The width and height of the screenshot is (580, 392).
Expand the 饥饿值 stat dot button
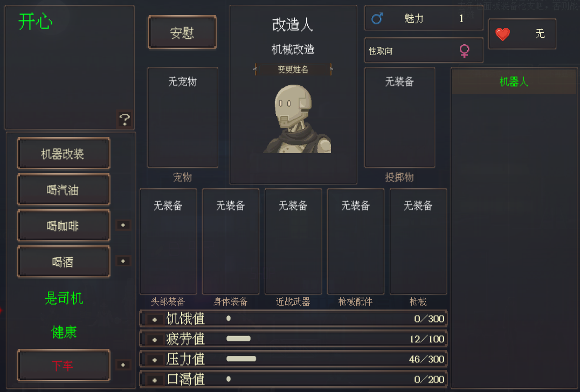155,319
